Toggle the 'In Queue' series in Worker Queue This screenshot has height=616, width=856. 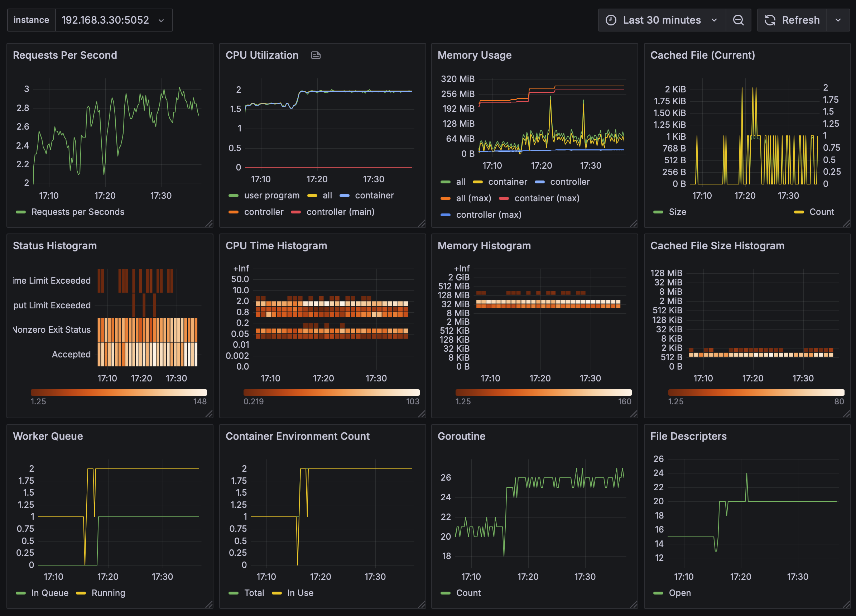49,593
